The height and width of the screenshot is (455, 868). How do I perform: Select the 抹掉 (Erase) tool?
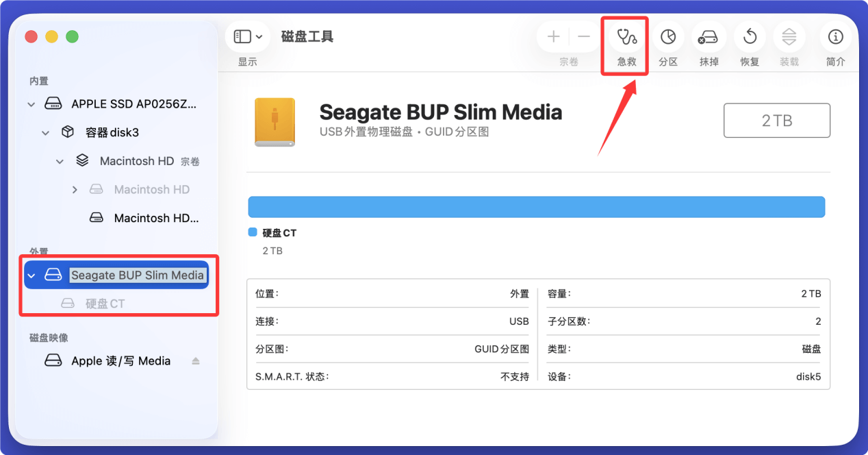709,37
